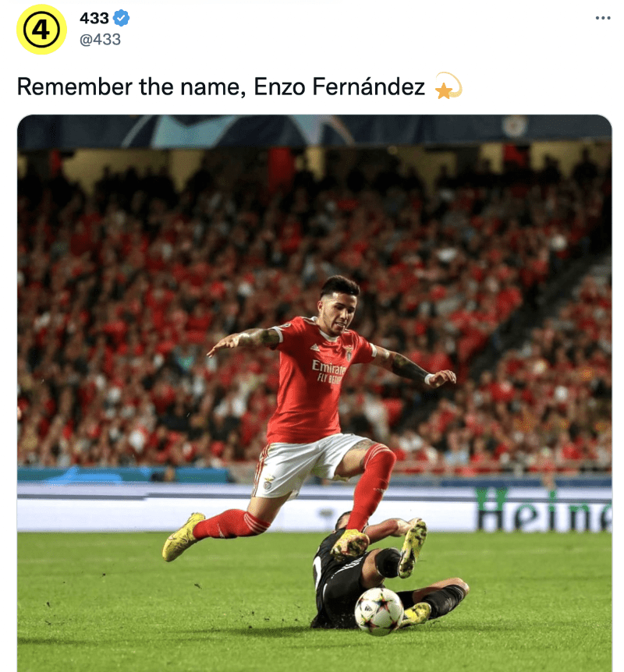This screenshot has width=624, height=672.
Task: Click the Heineken advertising board
Action: [544, 511]
